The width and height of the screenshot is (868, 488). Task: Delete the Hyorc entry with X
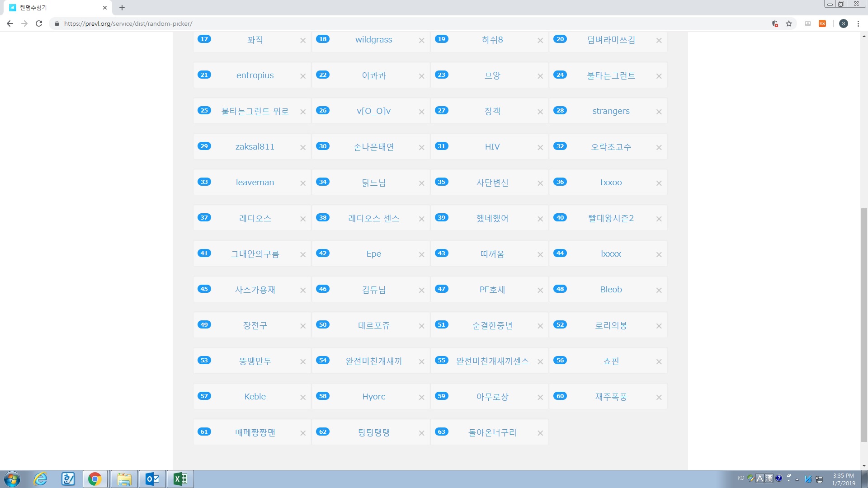pyautogui.click(x=421, y=398)
